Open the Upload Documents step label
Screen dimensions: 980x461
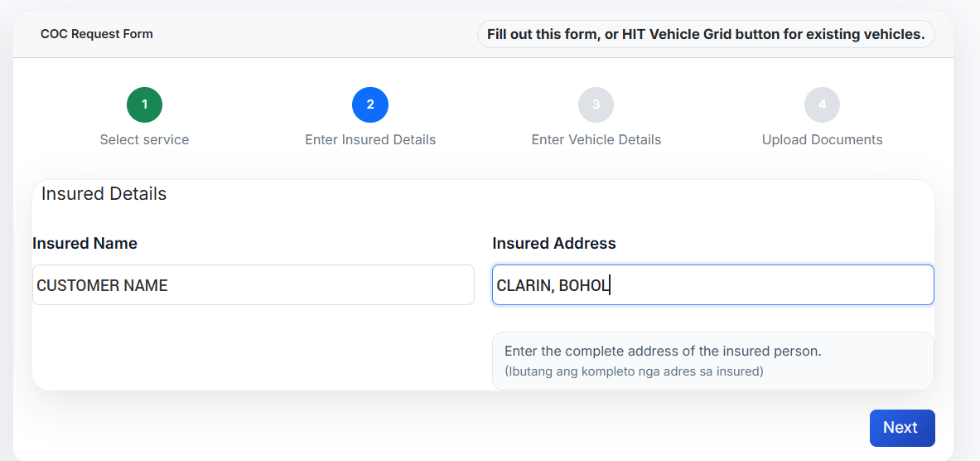pyautogui.click(x=822, y=139)
